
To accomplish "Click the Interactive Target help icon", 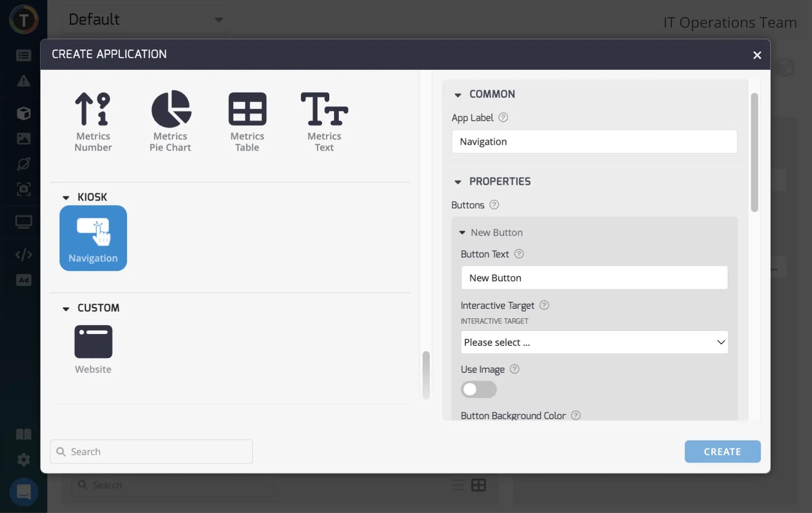I will [x=544, y=305].
